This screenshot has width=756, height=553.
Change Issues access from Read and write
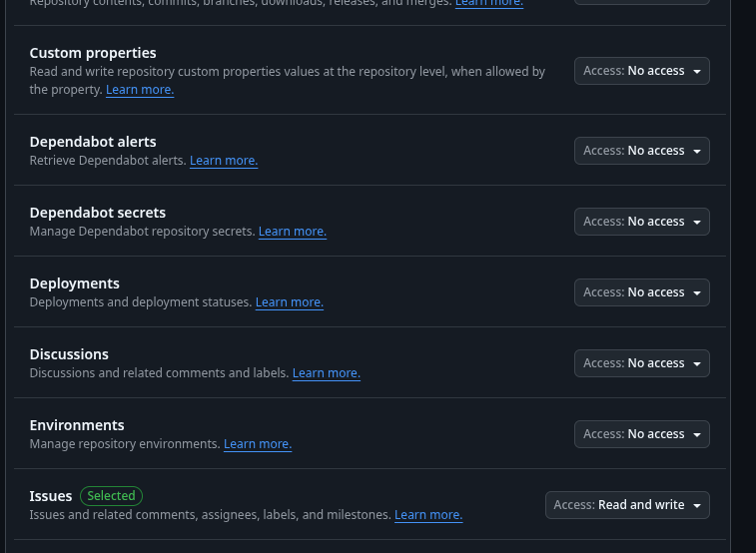click(627, 505)
